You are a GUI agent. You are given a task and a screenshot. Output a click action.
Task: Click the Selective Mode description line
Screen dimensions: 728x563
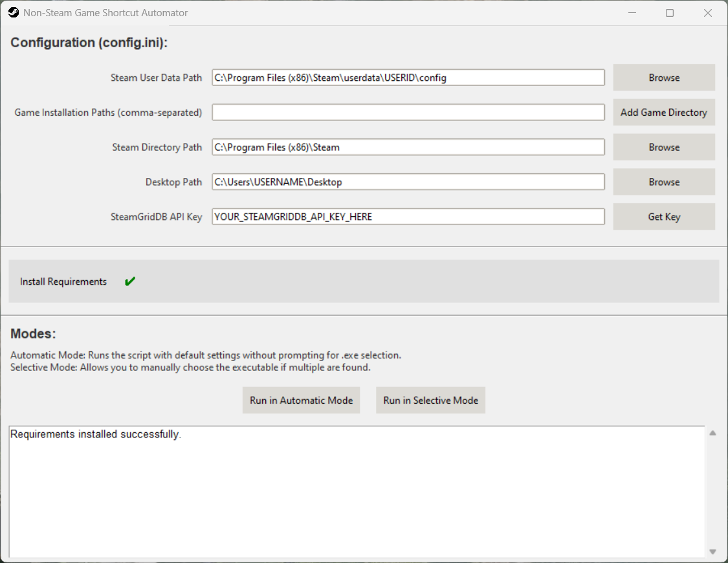[x=190, y=367]
